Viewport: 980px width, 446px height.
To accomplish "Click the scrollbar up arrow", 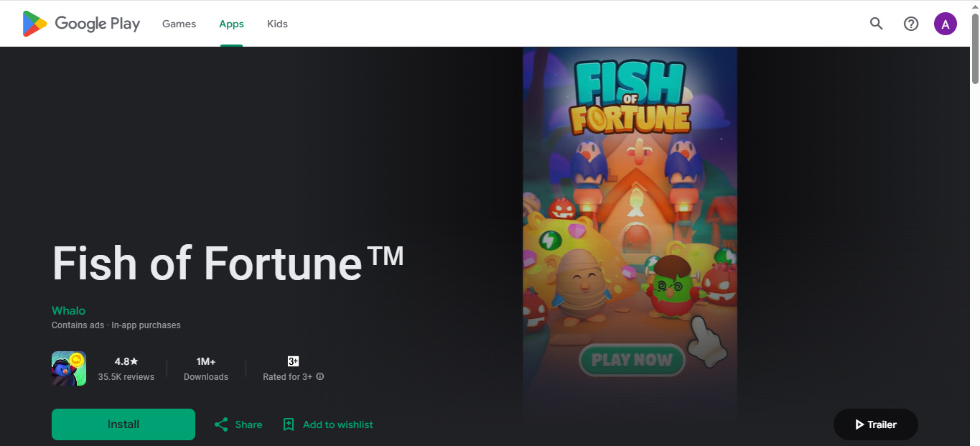I will pos(974,6).
